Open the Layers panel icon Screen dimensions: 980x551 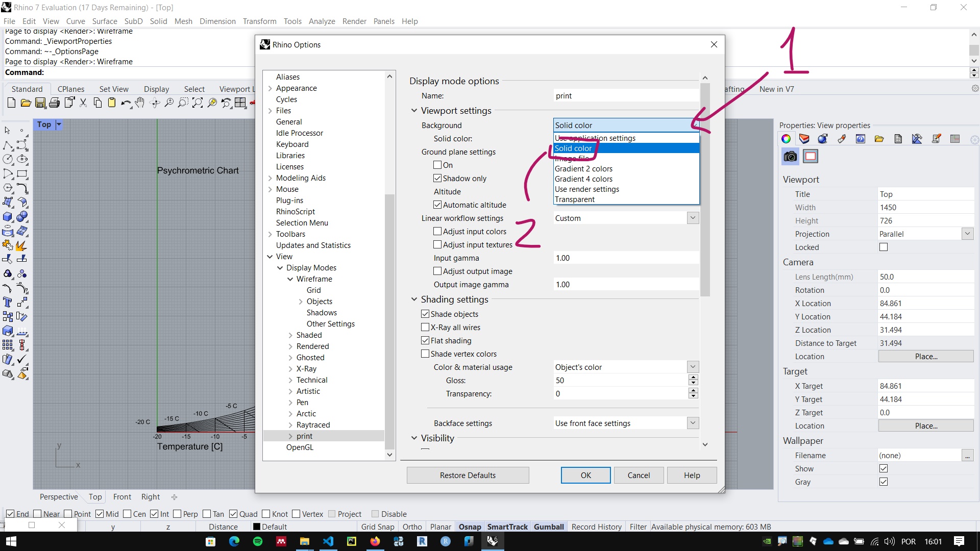[x=804, y=139]
